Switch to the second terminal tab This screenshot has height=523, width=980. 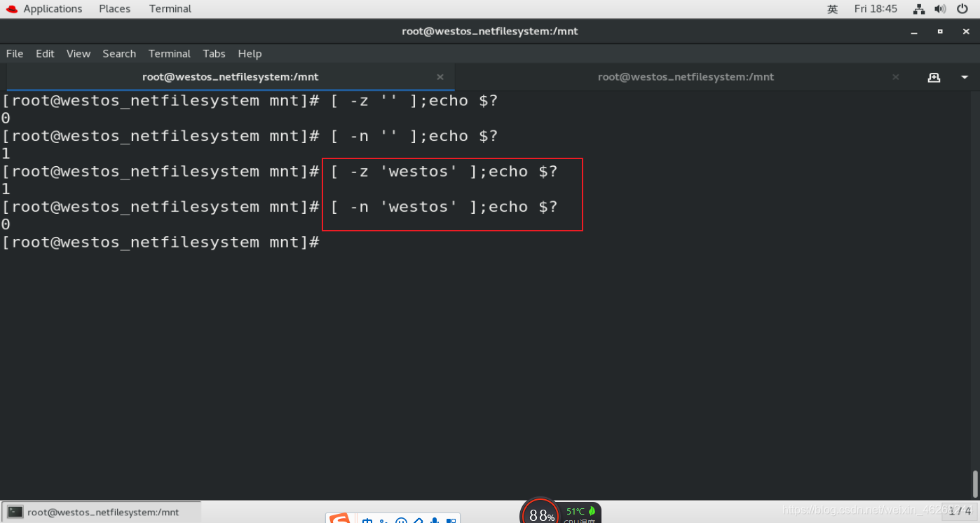(686, 77)
